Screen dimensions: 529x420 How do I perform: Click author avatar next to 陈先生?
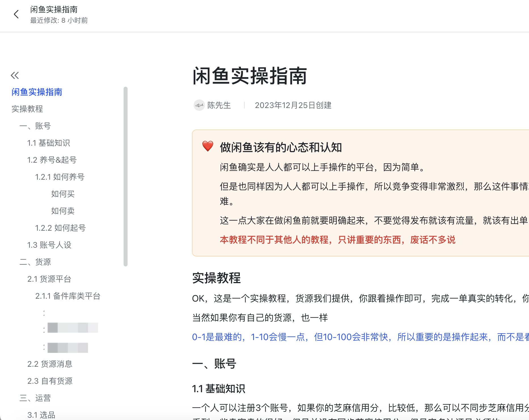click(199, 105)
